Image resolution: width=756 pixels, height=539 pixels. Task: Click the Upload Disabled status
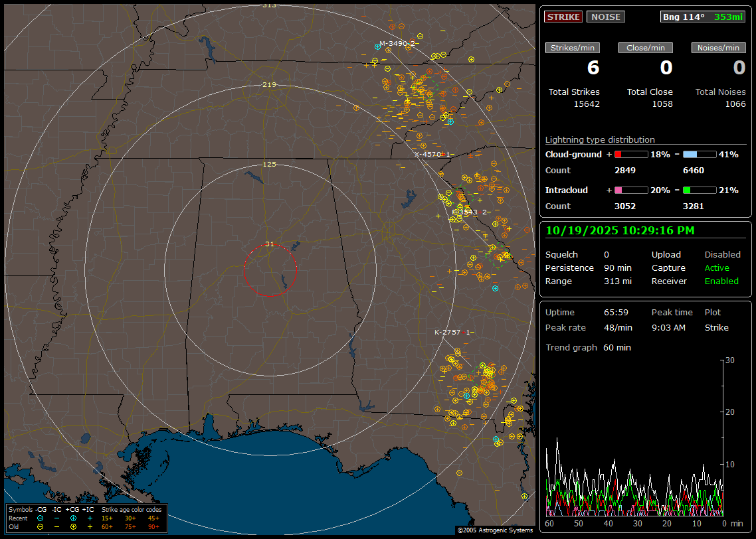click(x=722, y=255)
